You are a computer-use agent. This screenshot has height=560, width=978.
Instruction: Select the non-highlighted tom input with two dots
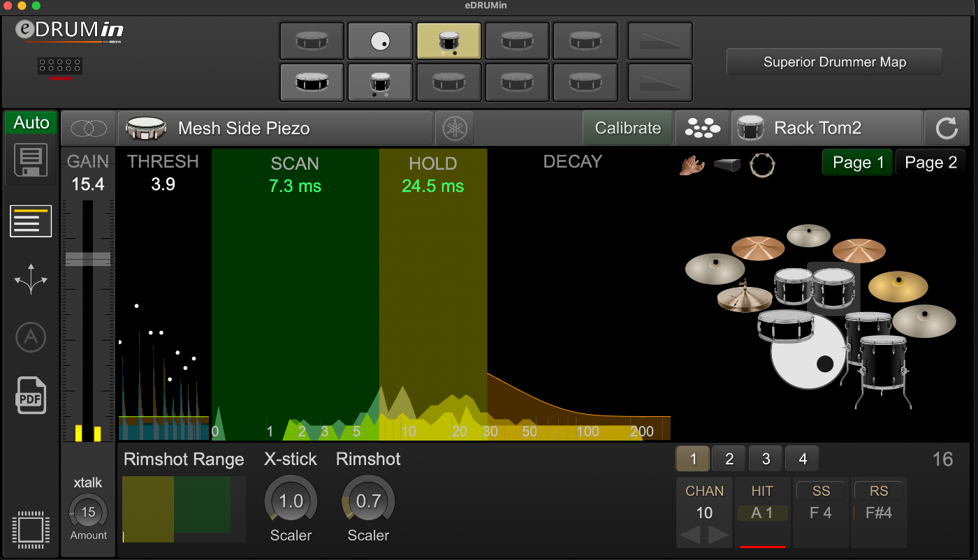pyautogui.click(x=380, y=82)
